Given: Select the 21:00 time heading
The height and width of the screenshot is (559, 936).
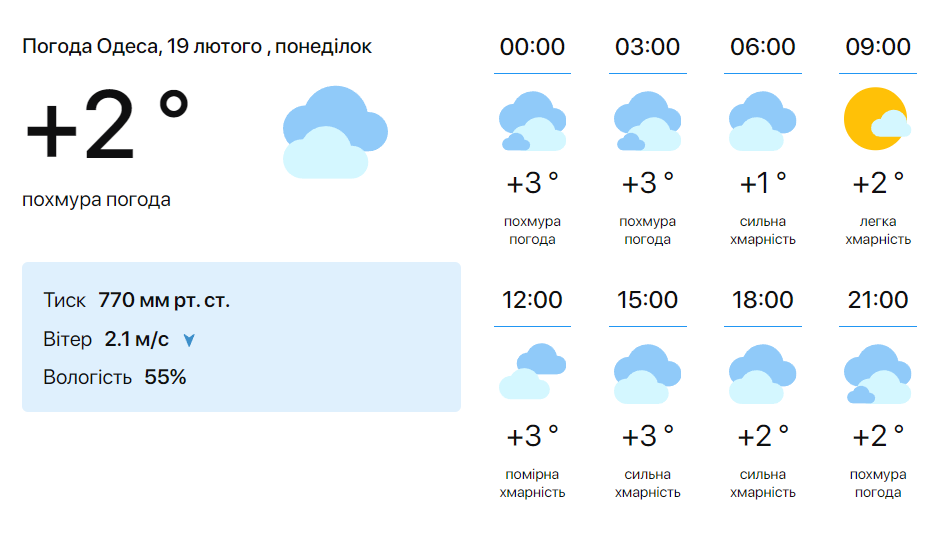Looking at the screenshot, I should pos(878,300).
